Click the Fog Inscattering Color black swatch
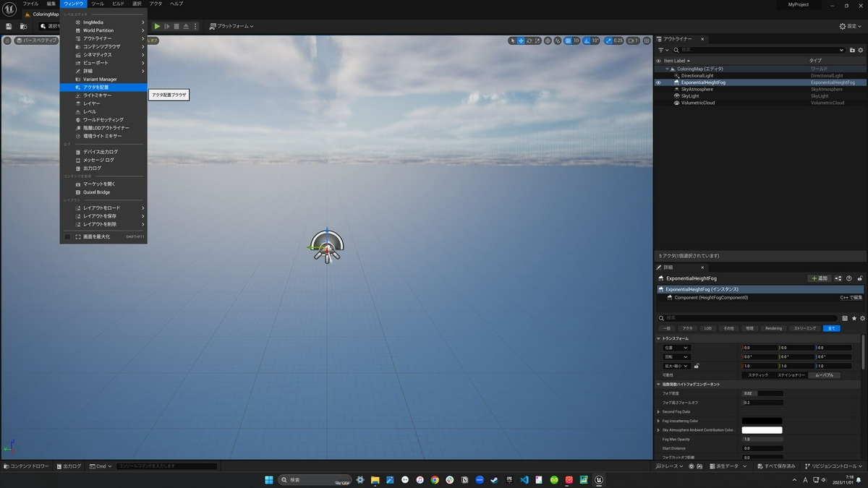This screenshot has width=868, height=488. click(762, 421)
